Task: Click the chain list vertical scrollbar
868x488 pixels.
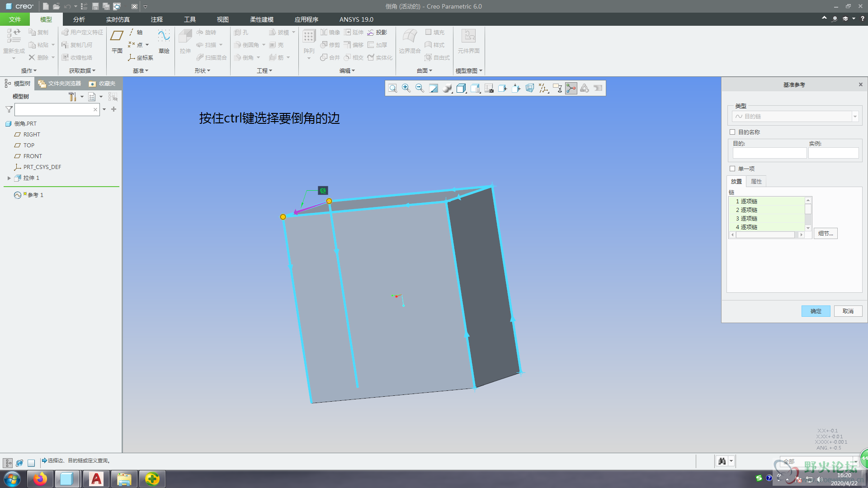Action: click(x=808, y=214)
